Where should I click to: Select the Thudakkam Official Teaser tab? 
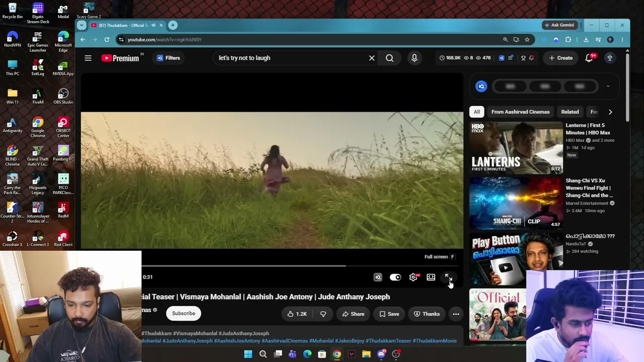(x=123, y=25)
